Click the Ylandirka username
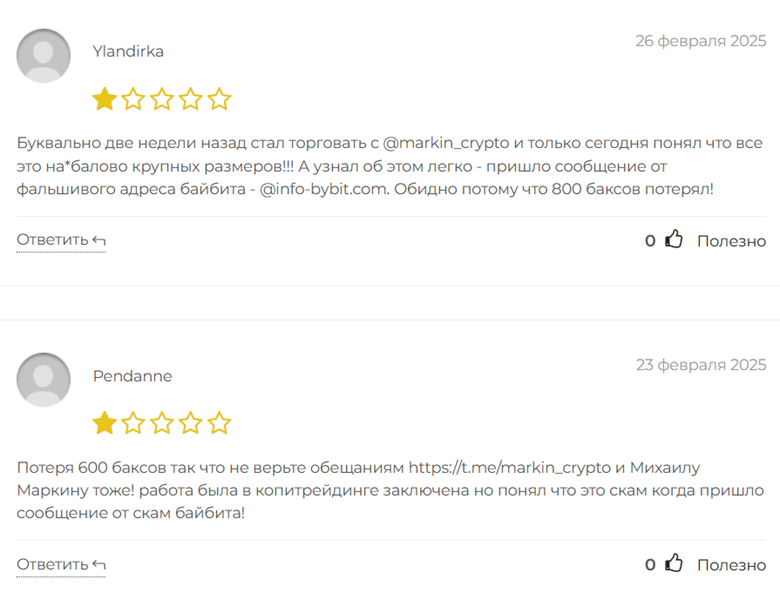 (128, 51)
